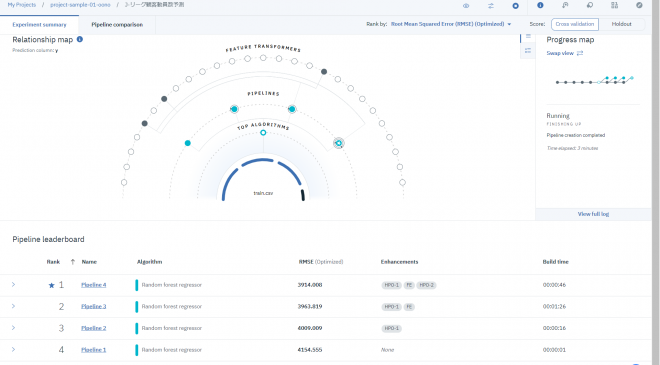This screenshot has width=660, height=365.
Task: Click the RMSE (Optimized) column header
Action: tap(321, 262)
